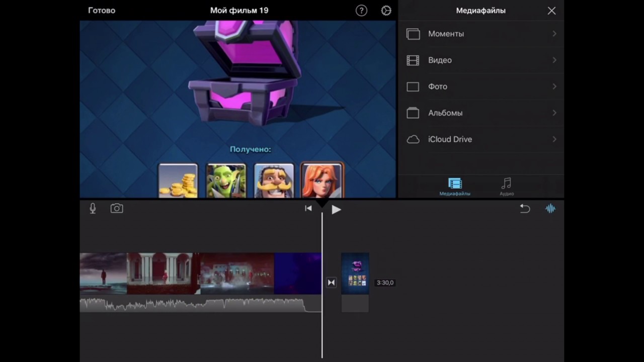Select the transition icon between clips
Viewport: 644px width, 362px height.
click(331, 283)
